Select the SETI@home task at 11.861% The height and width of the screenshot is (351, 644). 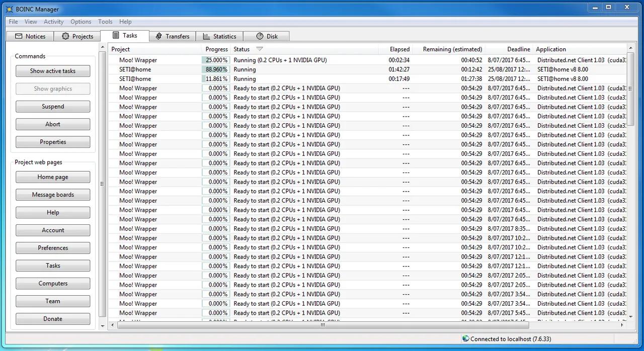click(368, 79)
